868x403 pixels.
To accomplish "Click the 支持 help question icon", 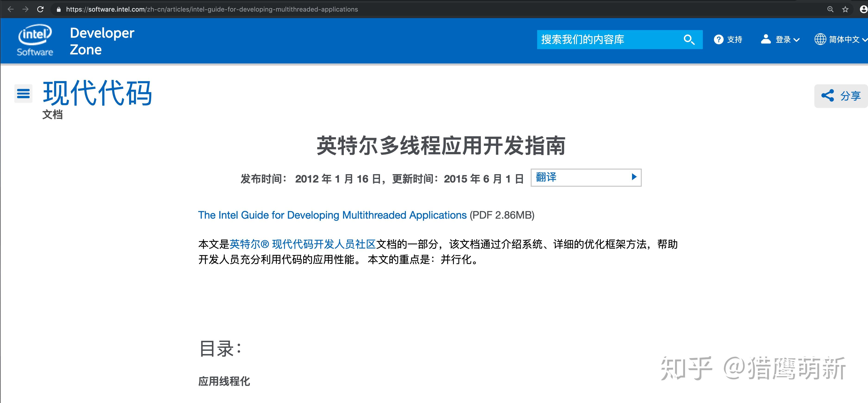I will [718, 39].
